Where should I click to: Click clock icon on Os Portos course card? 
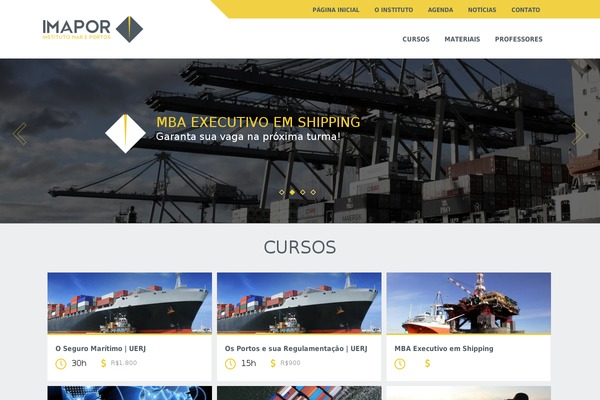pos(230,364)
